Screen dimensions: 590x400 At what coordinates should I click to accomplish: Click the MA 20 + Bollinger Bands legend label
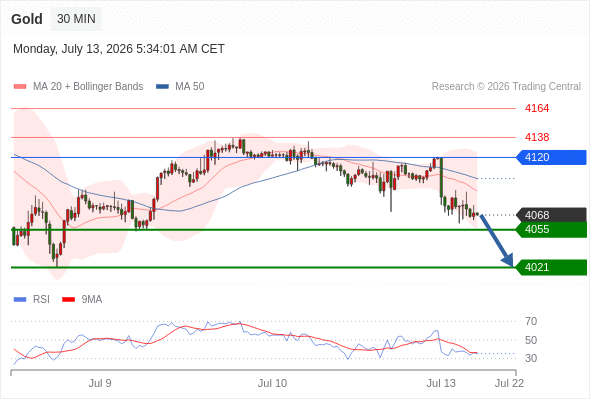coord(88,87)
